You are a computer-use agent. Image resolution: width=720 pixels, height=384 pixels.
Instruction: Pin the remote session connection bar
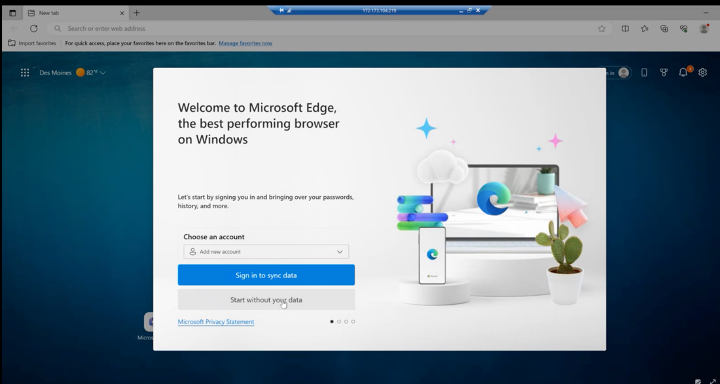(281, 10)
